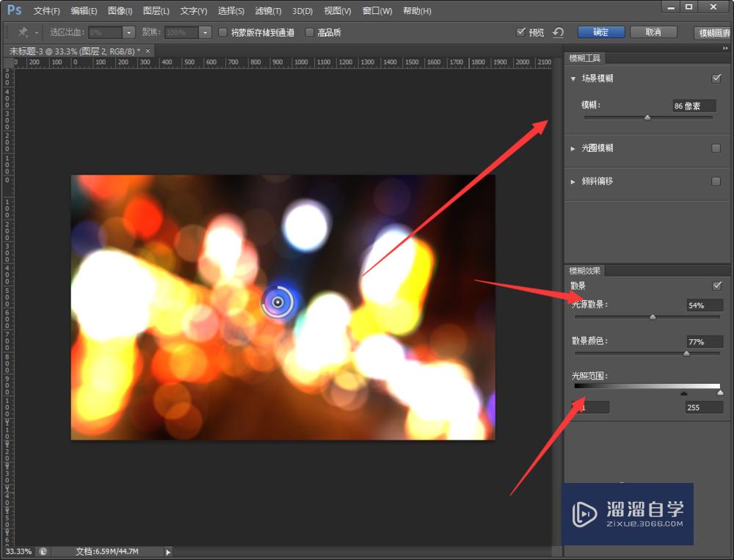This screenshot has width=734, height=560.
Task: Click the blur pin on the canvas
Action: tap(277, 302)
